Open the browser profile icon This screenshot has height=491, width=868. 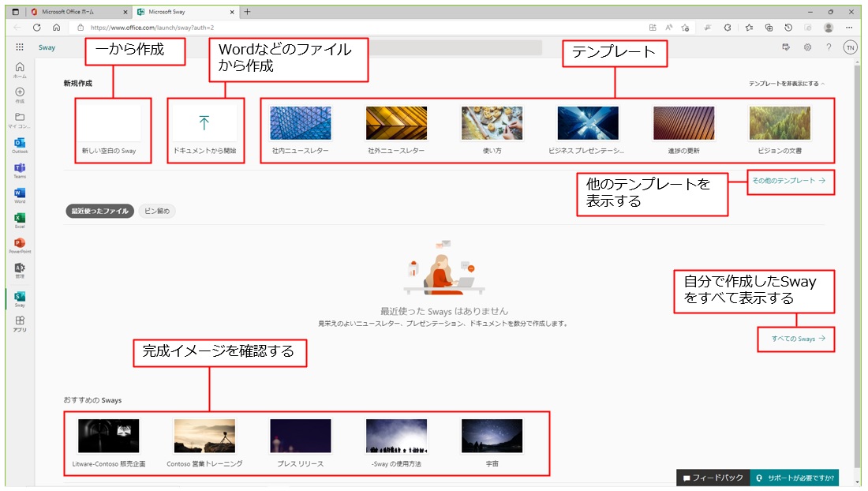pos(829,27)
